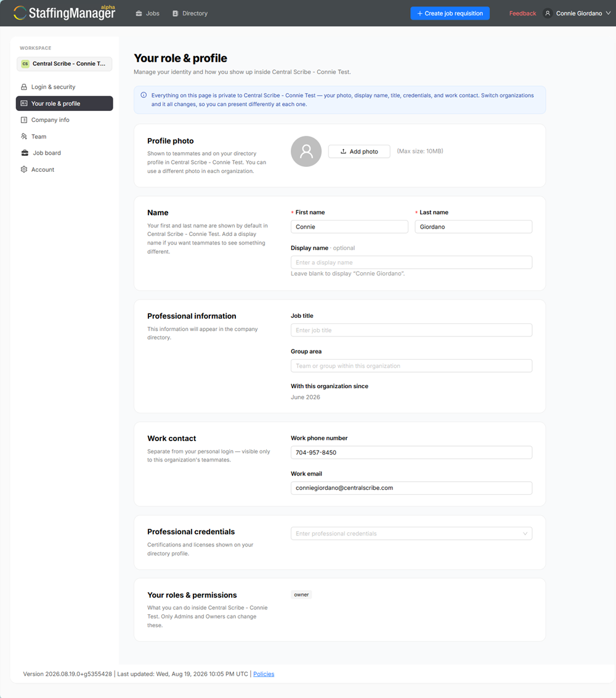Open the Connie Giordano user menu chevron
This screenshot has width=616, height=698.
(608, 14)
